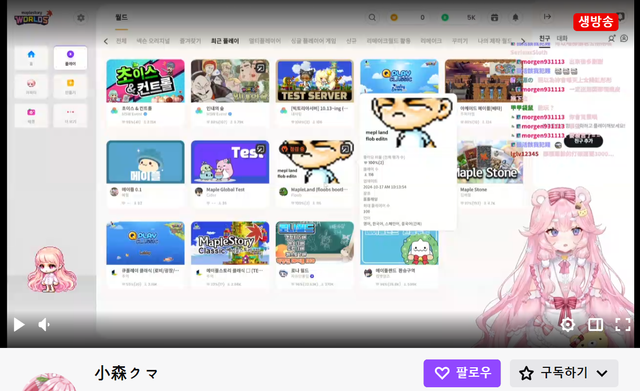
Task: Select the 넥슨 오리지널 category tab
Action: (153, 41)
